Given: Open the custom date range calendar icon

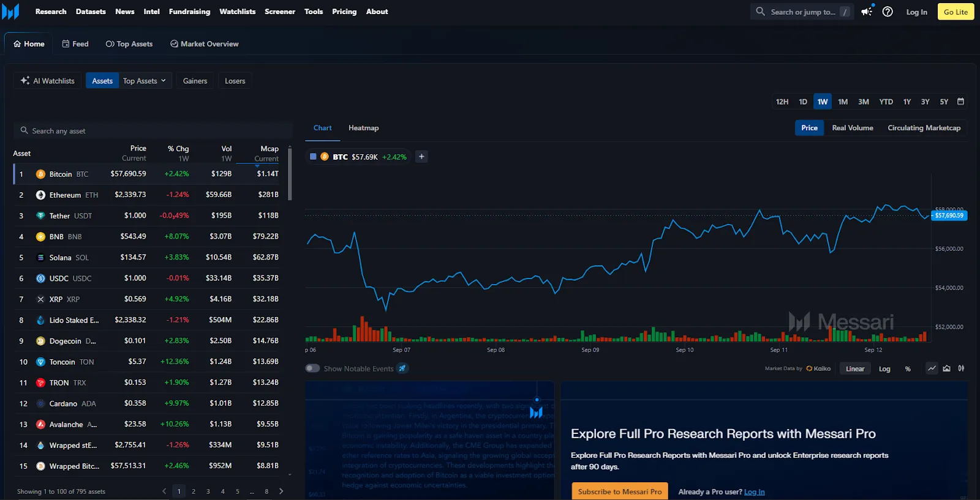Looking at the screenshot, I should click(960, 102).
